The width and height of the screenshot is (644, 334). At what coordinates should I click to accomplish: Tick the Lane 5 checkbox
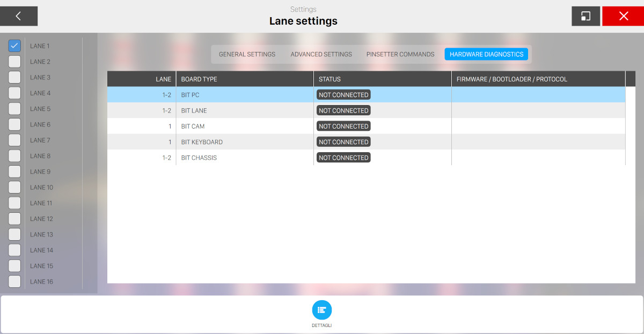(14, 109)
